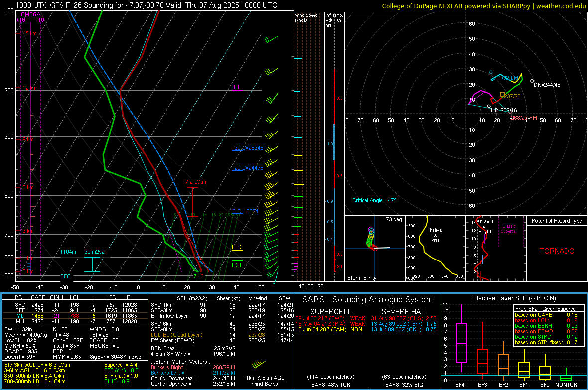This screenshot has height=390, width=588.
Task: Click the SR Wind v. Height label
Action: pos(485,227)
